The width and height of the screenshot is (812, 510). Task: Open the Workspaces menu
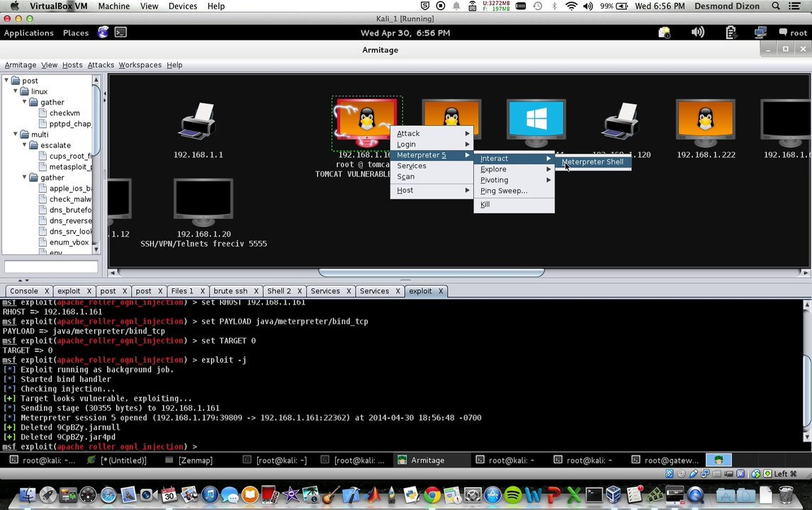tap(140, 65)
